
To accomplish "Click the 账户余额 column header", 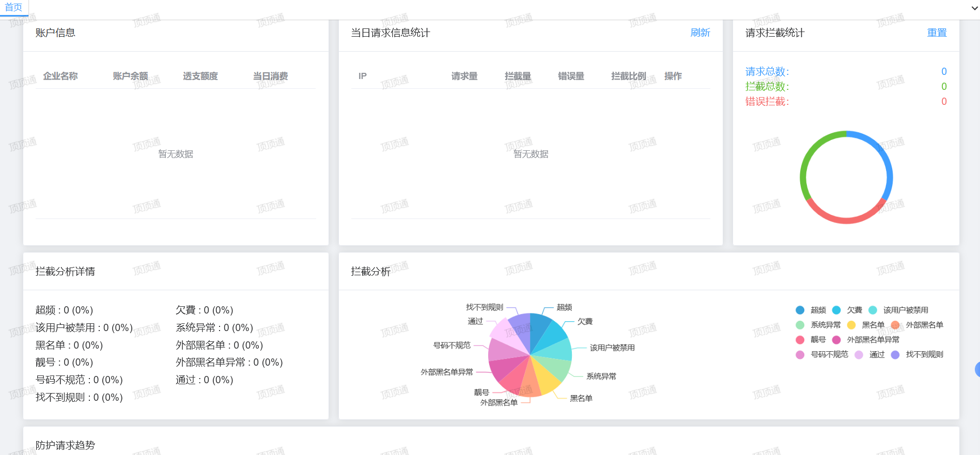I will (x=130, y=76).
